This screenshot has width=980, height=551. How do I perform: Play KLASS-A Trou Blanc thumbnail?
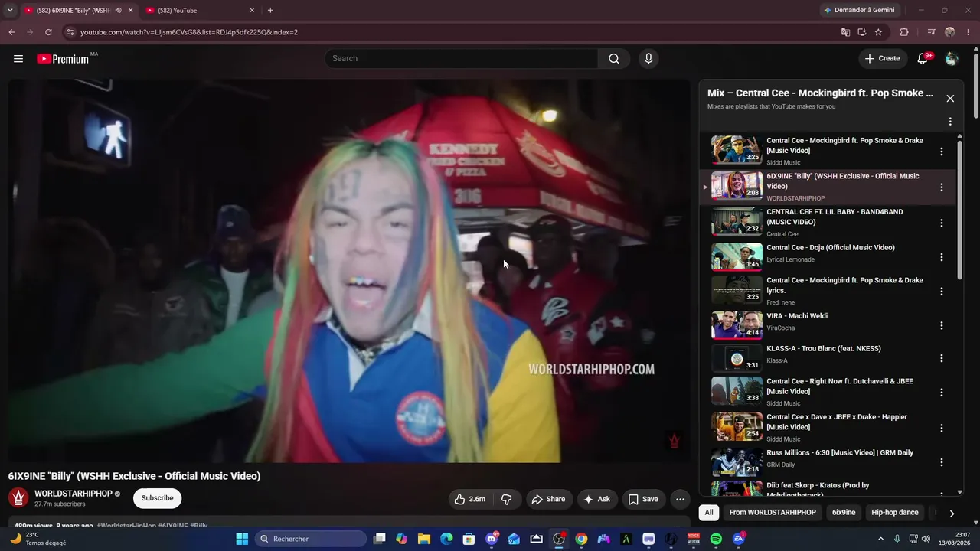tap(737, 358)
